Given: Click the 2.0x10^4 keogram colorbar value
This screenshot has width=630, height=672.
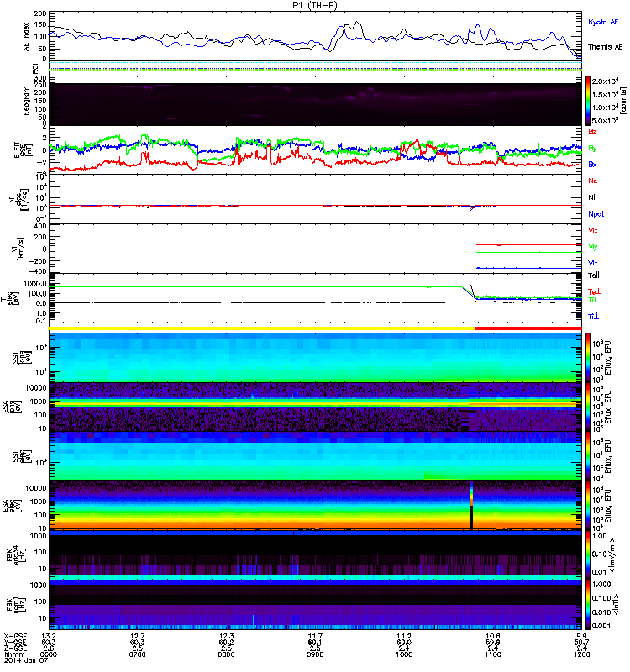Looking at the screenshot, I should (606, 81).
